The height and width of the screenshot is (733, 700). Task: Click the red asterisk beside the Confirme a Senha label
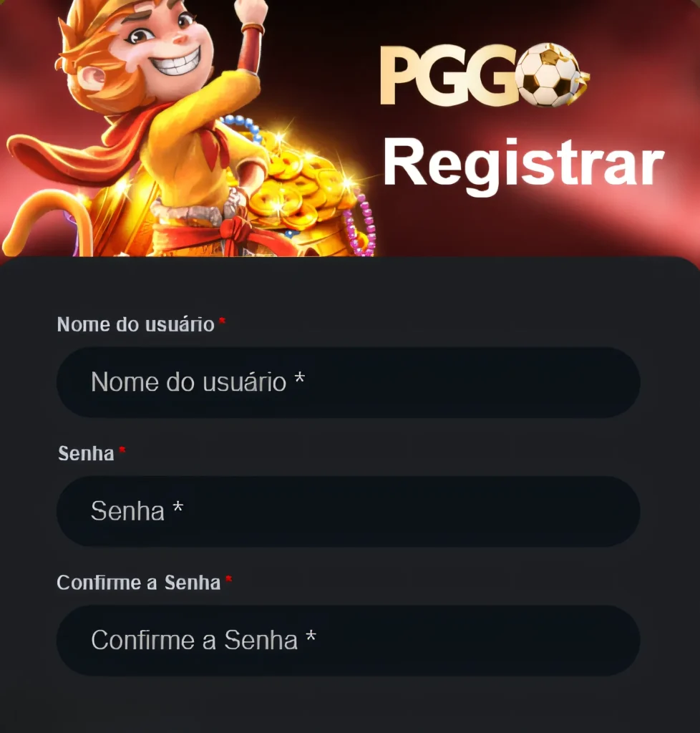coord(228,578)
